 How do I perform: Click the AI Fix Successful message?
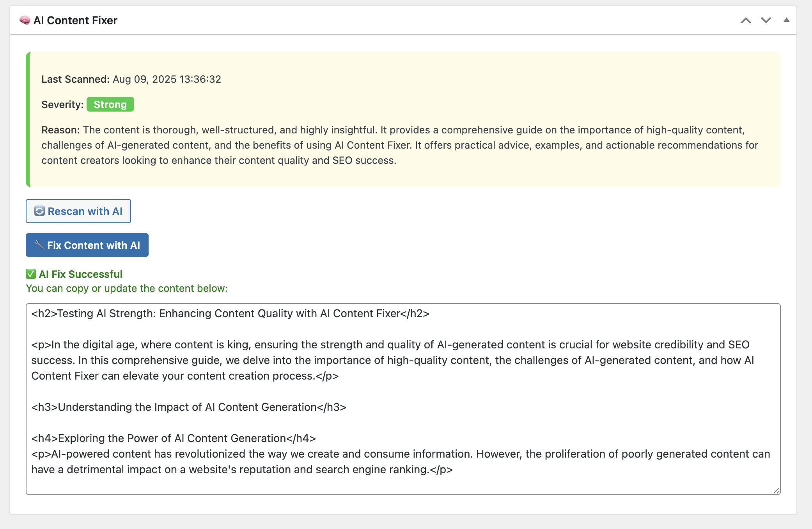click(x=81, y=274)
